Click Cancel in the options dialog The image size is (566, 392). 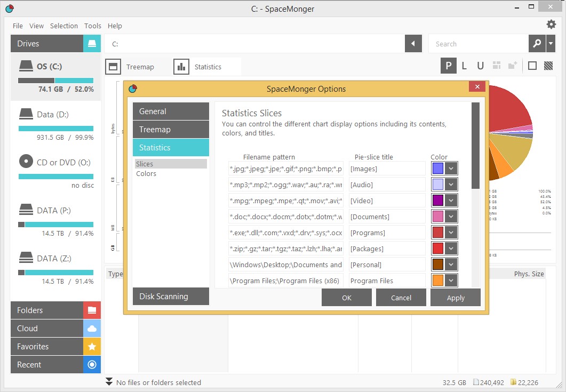tap(401, 298)
